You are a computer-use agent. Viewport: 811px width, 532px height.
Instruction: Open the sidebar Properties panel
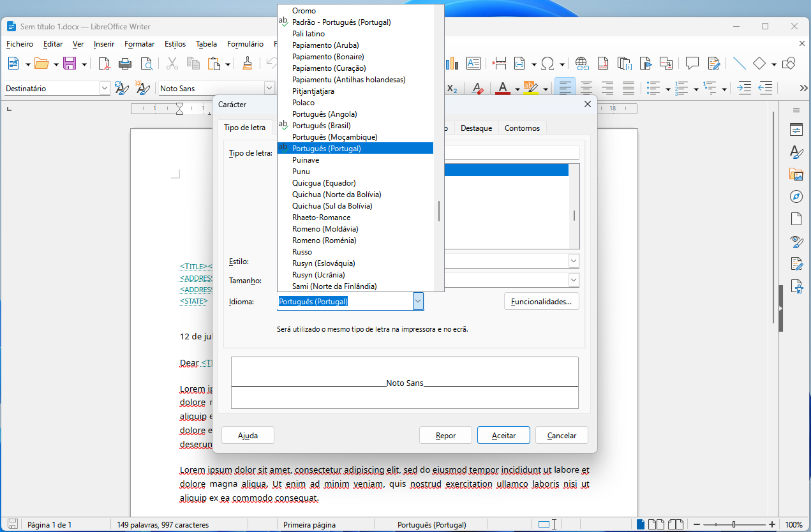796,130
